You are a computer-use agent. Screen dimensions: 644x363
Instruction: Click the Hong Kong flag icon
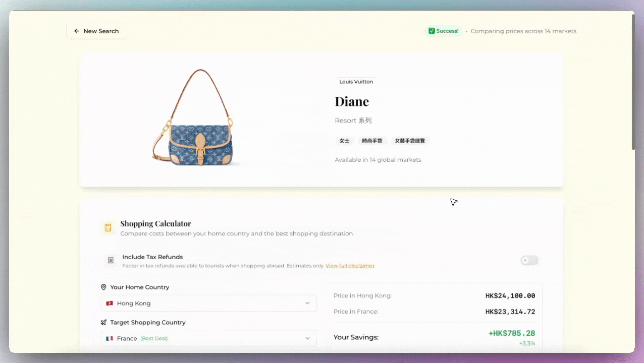tap(110, 304)
